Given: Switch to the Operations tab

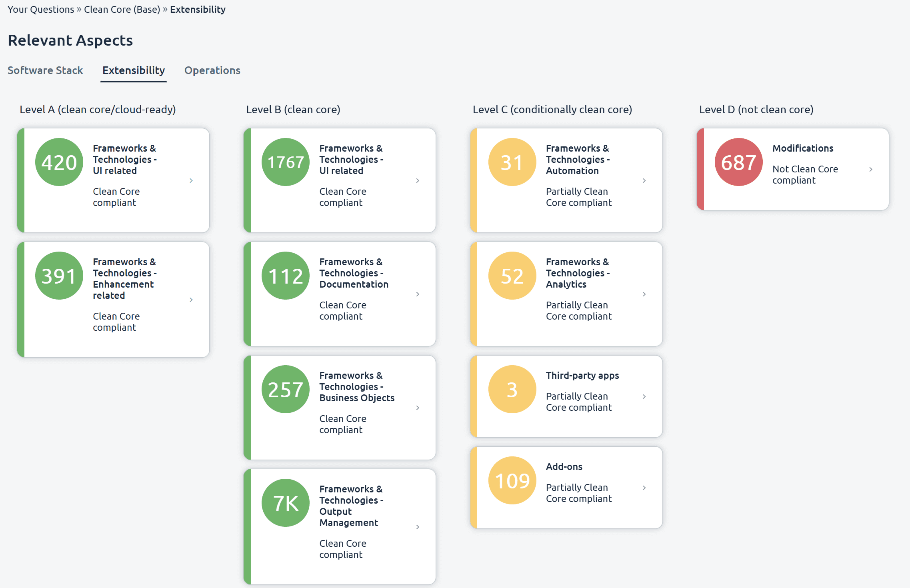Looking at the screenshot, I should 212,70.
